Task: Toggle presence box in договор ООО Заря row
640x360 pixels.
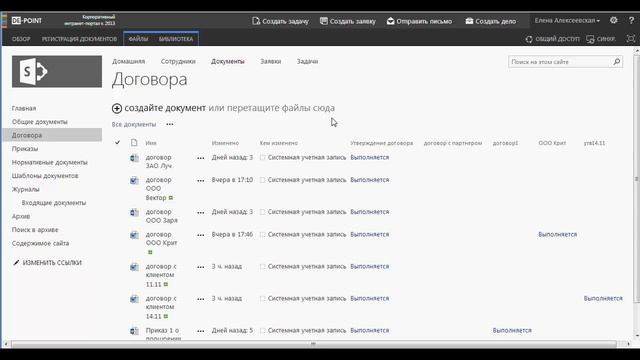Action: click(262, 212)
